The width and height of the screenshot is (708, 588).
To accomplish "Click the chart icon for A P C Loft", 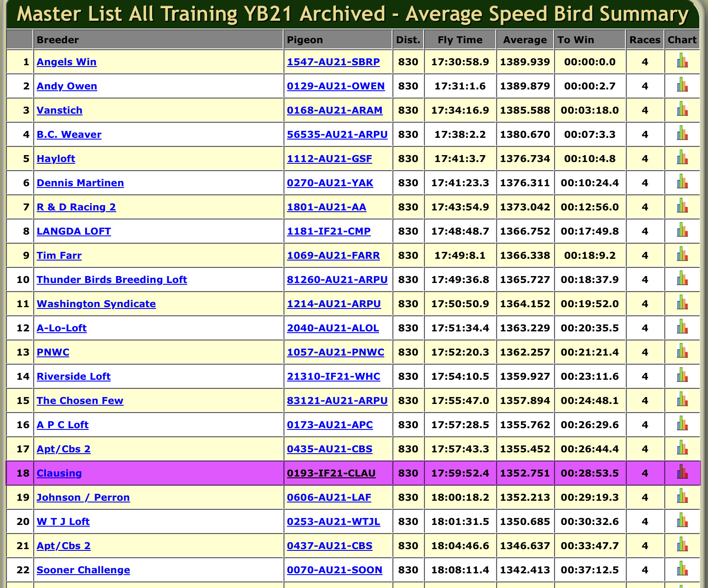I will click(682, 424).
